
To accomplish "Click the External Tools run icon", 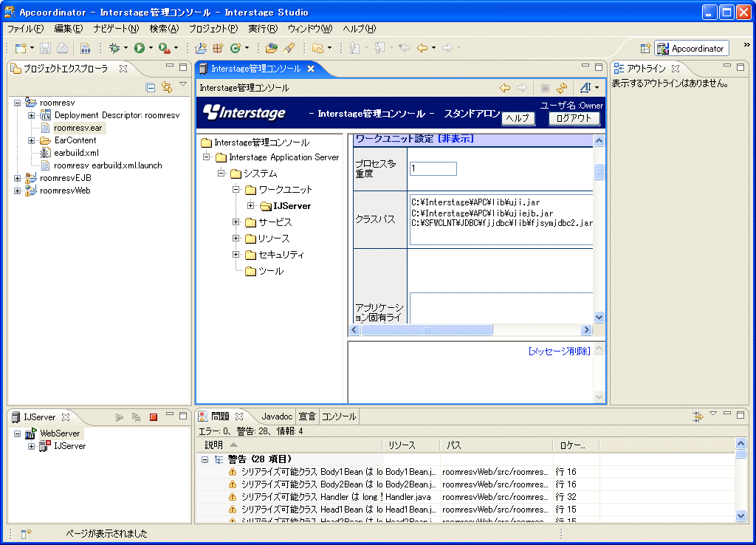I will (164, 48).
